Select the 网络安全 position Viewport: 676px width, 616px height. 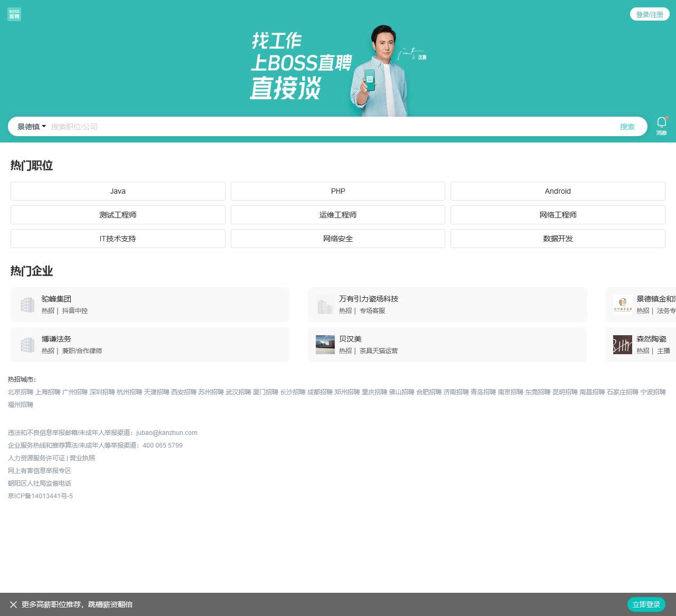tap(338, 239)
